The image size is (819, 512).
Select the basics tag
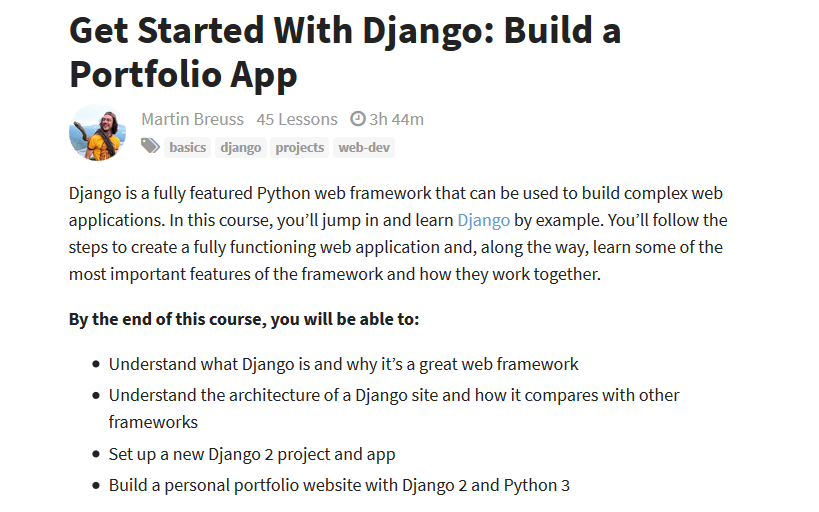[188, 147]
